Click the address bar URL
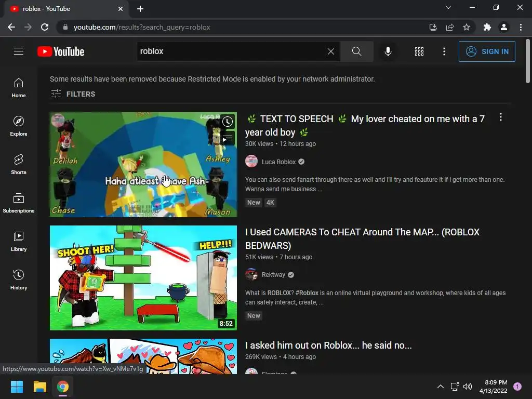 tap(142, 27)
